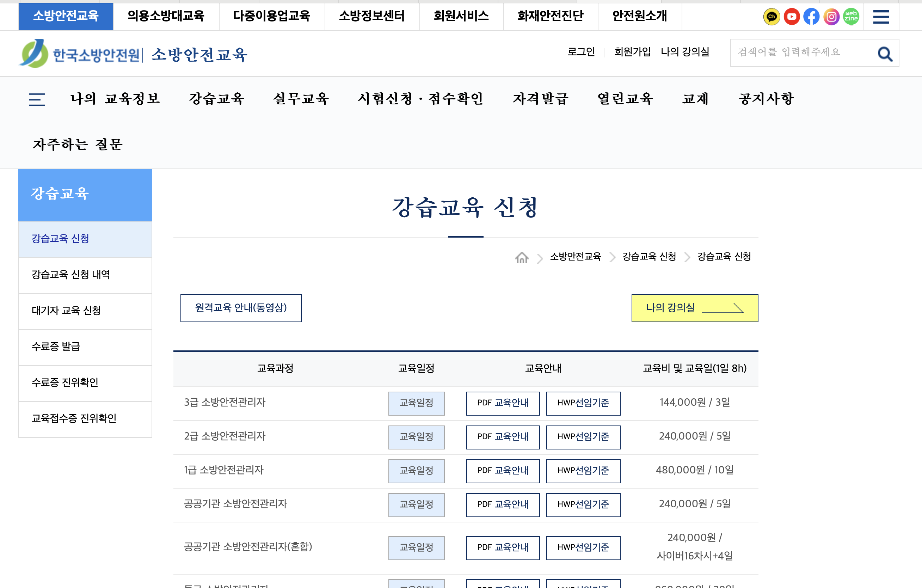Open HWP선임기준 for 공공기관 소방안전관리자
The width and height of the screenshot is (922, 588).
[x=583, y=505]
